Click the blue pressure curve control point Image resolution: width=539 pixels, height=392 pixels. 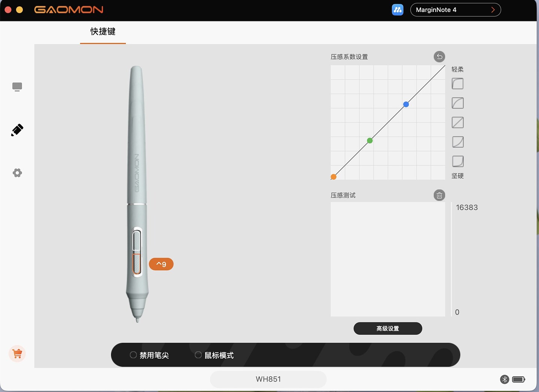[x=406, y=104]
